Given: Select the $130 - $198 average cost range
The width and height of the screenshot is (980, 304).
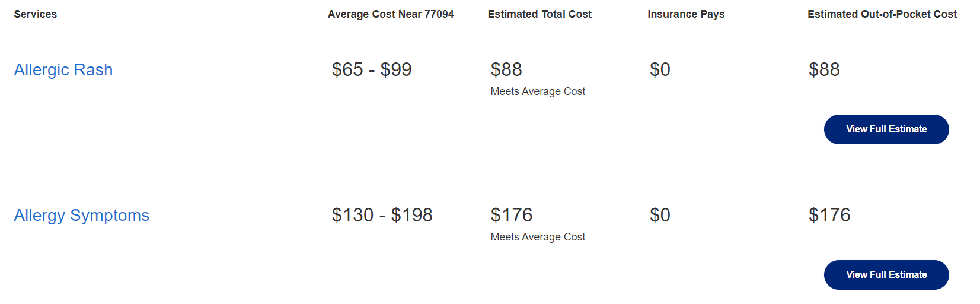Looking at the screenshot, I should (382, 215).
